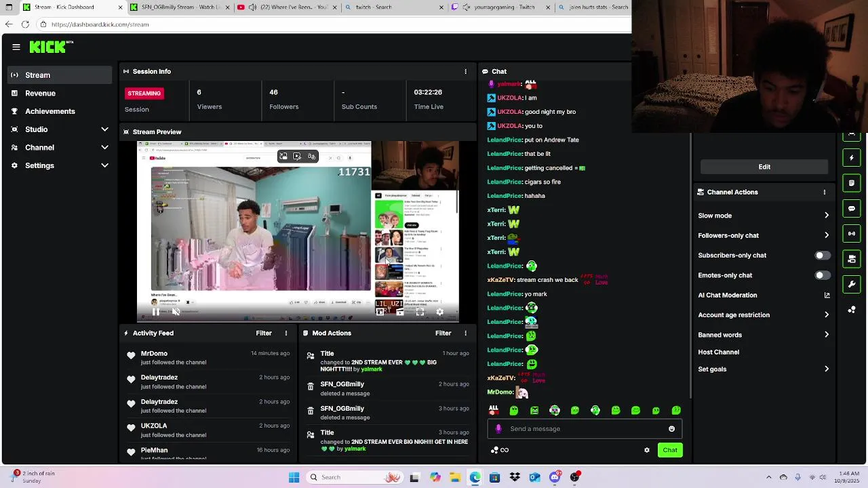Screen dimensions: 868x488
Task: Click the document notes sidebar icon
Action: [x=852, y=183]
